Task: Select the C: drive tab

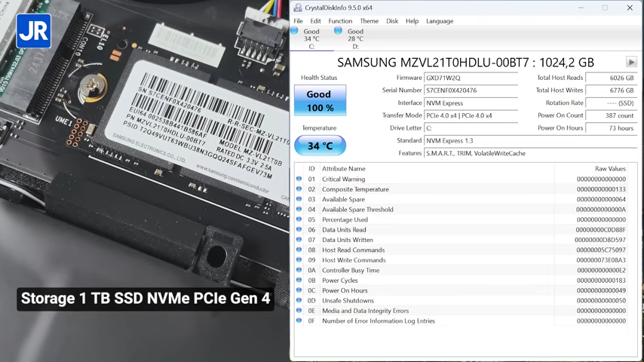Action: (x=311, y=38)
